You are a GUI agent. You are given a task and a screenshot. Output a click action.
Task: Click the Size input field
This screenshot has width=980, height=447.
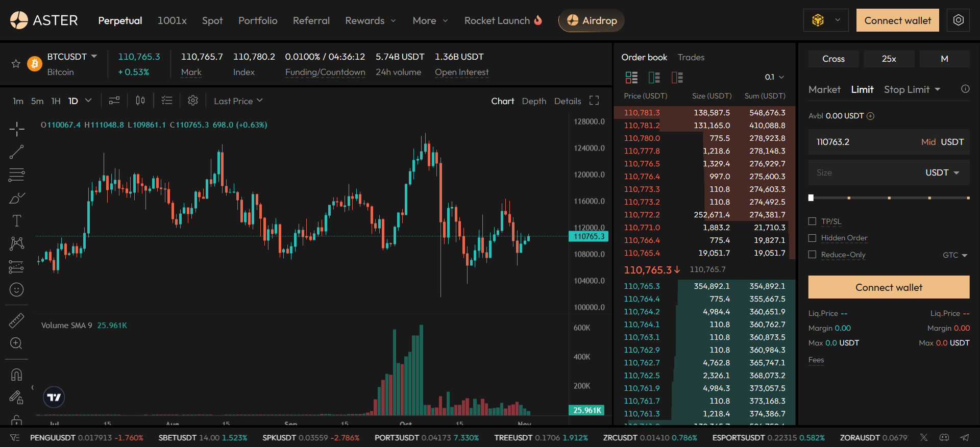(889, 172)
